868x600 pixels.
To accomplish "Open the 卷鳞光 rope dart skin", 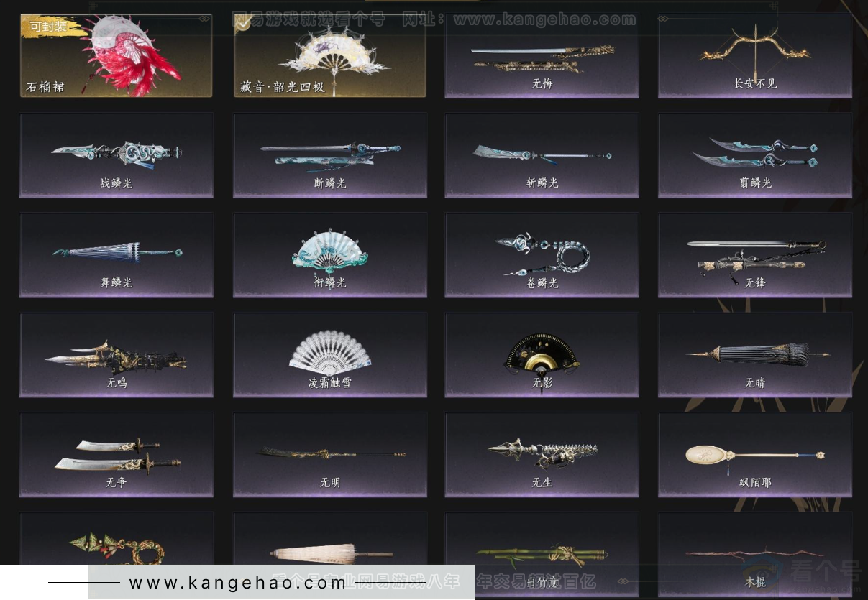I will (x=542, y=254).
